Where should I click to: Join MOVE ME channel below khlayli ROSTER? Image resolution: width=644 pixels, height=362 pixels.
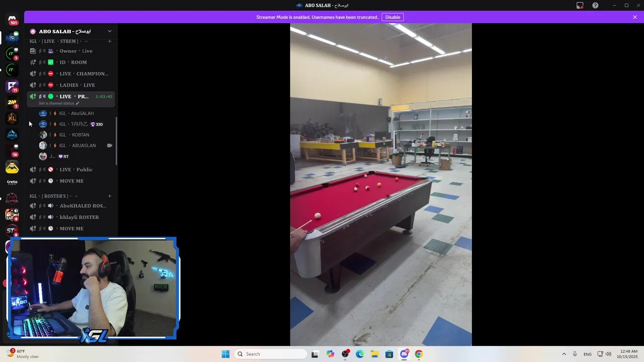click(x=71, y=228)
